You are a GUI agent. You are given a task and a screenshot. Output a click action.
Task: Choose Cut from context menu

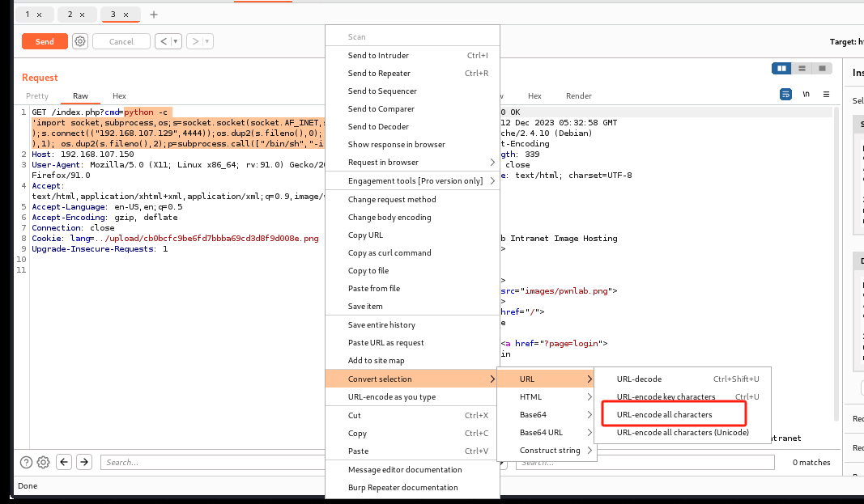[413, 415]
